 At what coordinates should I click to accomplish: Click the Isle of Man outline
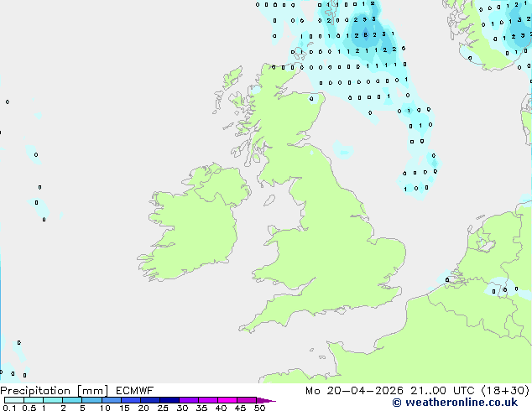269,200
